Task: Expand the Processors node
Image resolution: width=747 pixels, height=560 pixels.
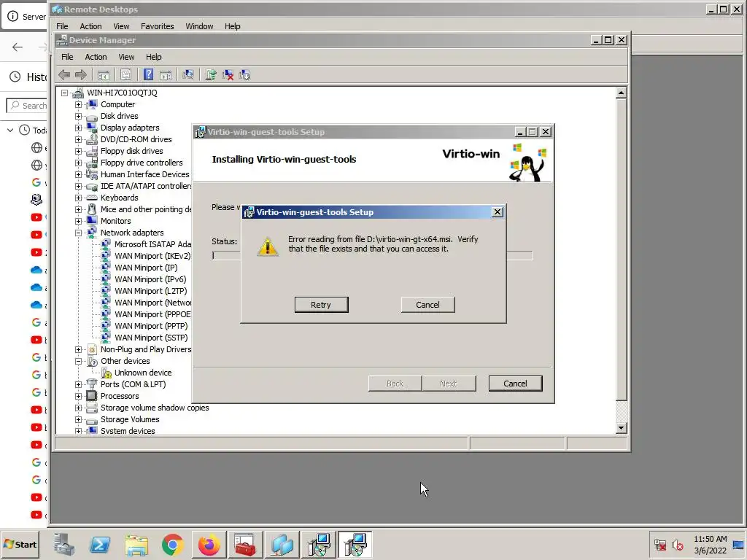Action: coord(78,396)
